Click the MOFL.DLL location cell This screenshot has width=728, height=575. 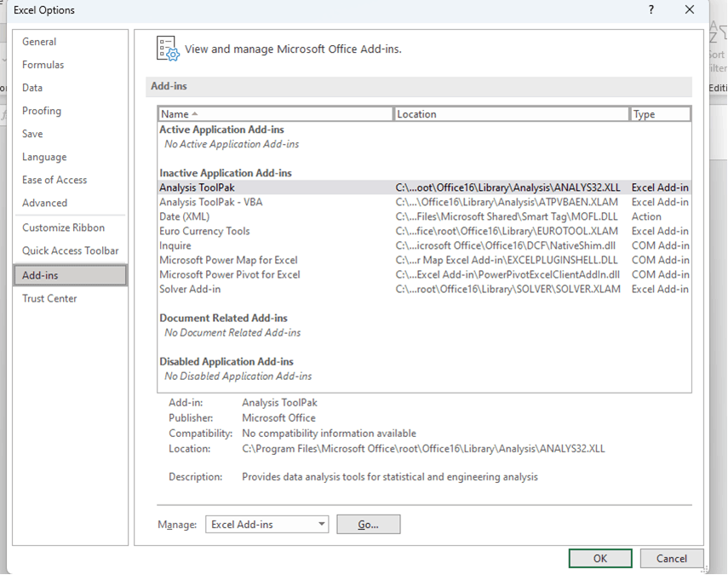507,217
